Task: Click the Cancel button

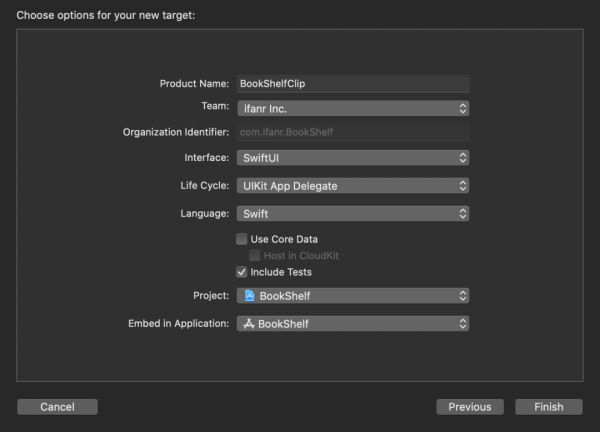Action: tap(57, 407)
